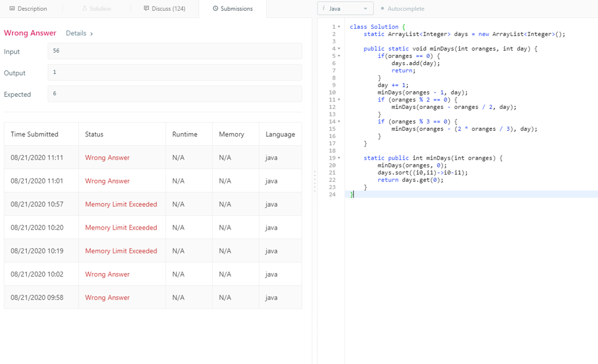Collapse the code fold at line 11
Image resolution: width=598 pixels, height=364 pixels.
(339, 99)
